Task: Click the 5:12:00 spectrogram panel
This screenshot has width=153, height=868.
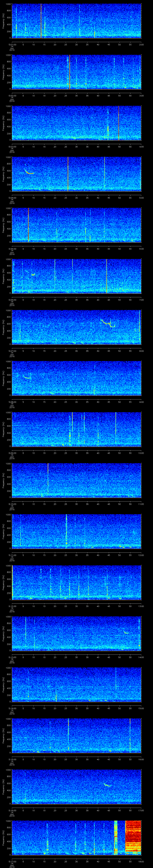Action: click(76, 583)
